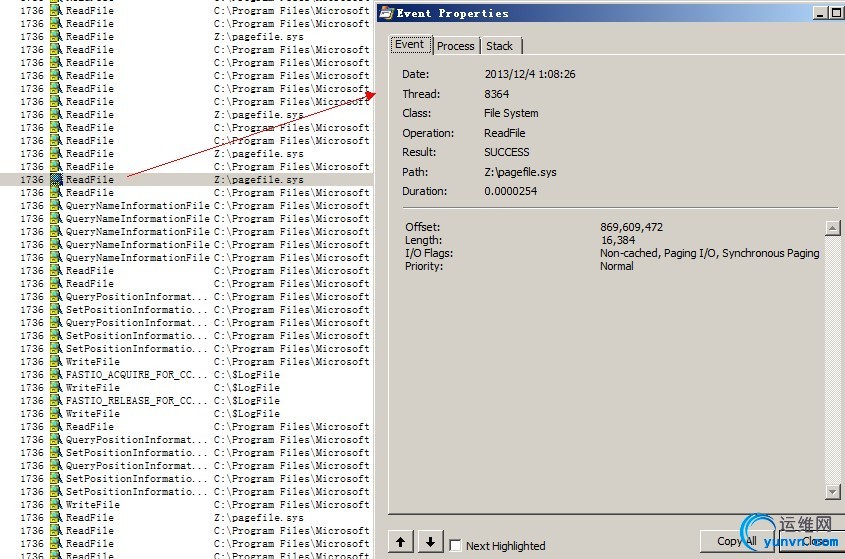Click the Duration: label
845x559 pixels.
(424, 191)
